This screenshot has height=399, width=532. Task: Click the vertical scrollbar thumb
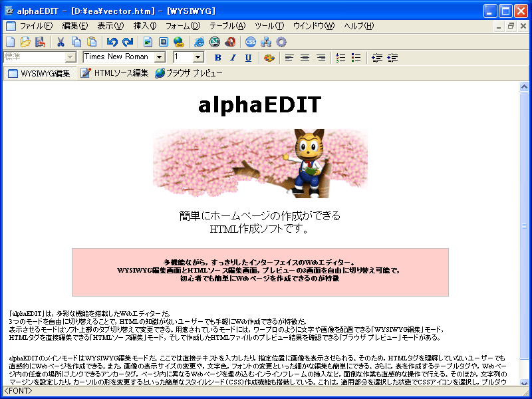tap(524, 225)
